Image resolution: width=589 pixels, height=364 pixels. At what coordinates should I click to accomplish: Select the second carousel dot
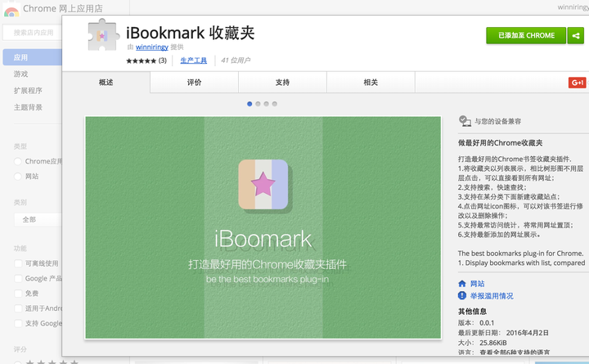point(258,104)
